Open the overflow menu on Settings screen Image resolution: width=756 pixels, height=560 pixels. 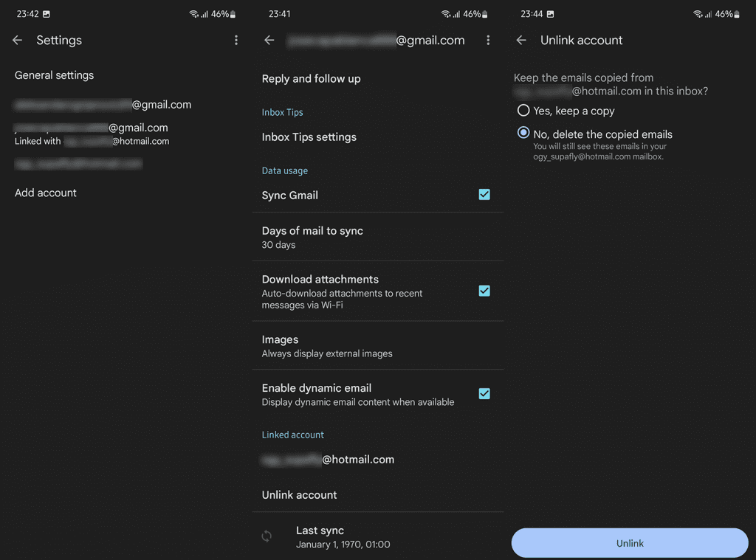point(236,40)
